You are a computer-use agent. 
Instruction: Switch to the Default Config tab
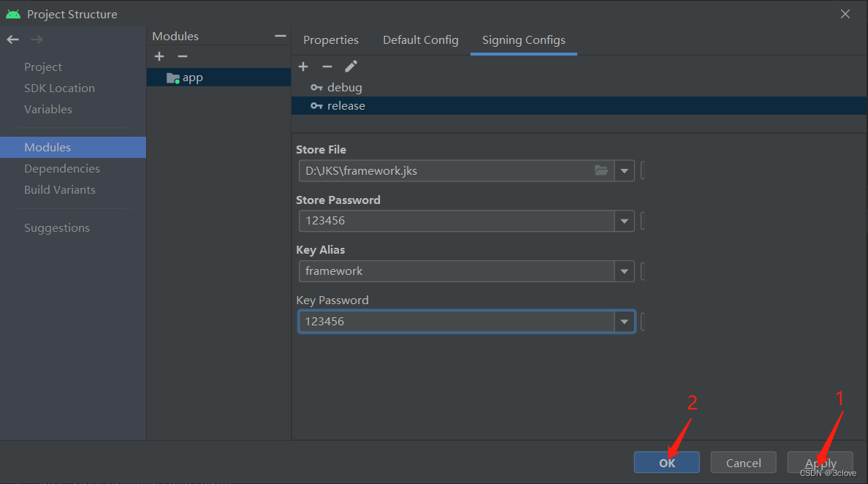[x=420, y=40]
